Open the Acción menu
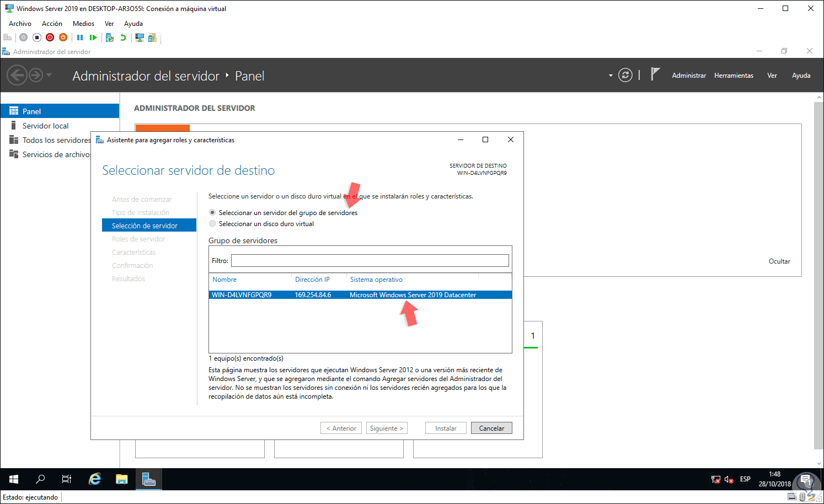The height and width of the screenshot is (504, 824). [52, 24]
